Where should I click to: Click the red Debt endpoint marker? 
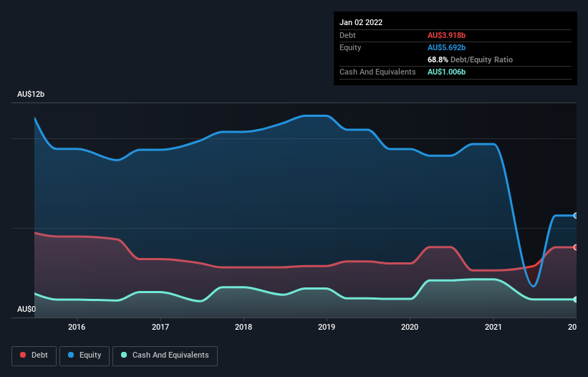point(576,247)
